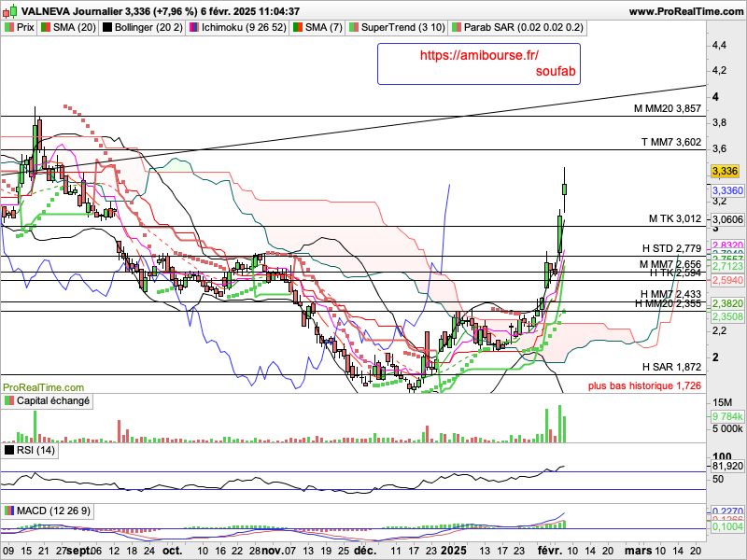Screen dimensions: 747x560
Task: Open Ichimoku (9 26 52) settings label
Action: (244, 28)
